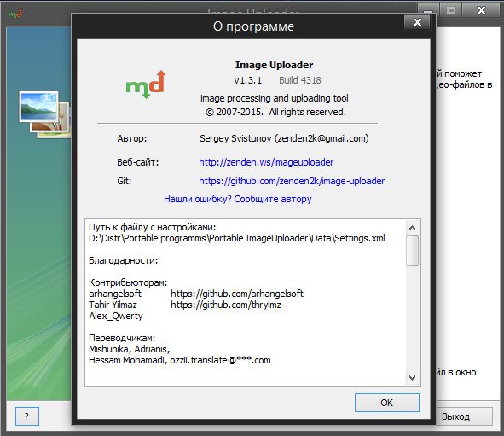Click the "Переводчикам:" heading
504x436 pixels.
tap(122, 338)
